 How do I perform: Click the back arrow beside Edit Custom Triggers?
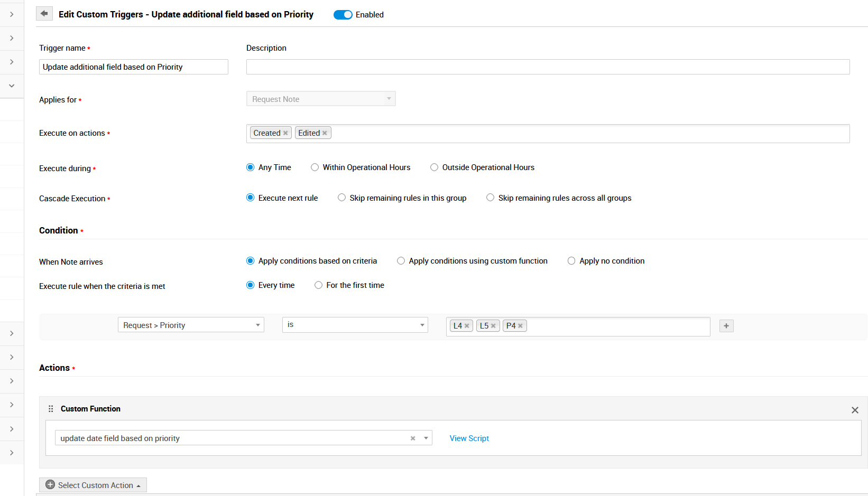pos(44,14)
